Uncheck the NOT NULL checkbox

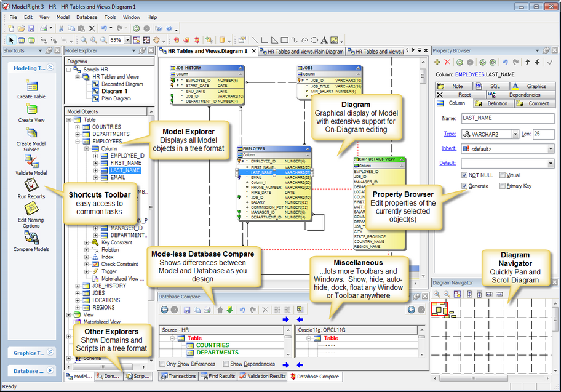(x=464, y=175)
